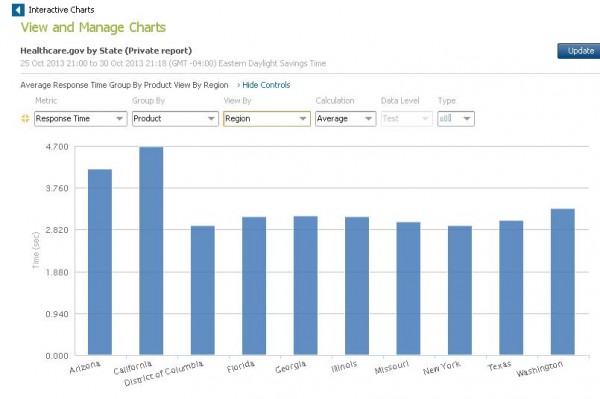Viewport: 600px width, 399px height.
Task: Open the Product group-by dropdown
Action: point(175,119)
